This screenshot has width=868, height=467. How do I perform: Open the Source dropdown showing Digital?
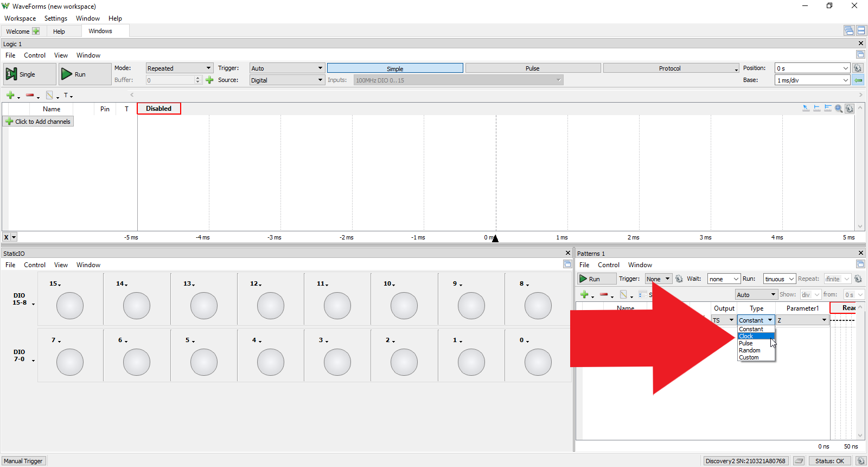click(287, 80)
